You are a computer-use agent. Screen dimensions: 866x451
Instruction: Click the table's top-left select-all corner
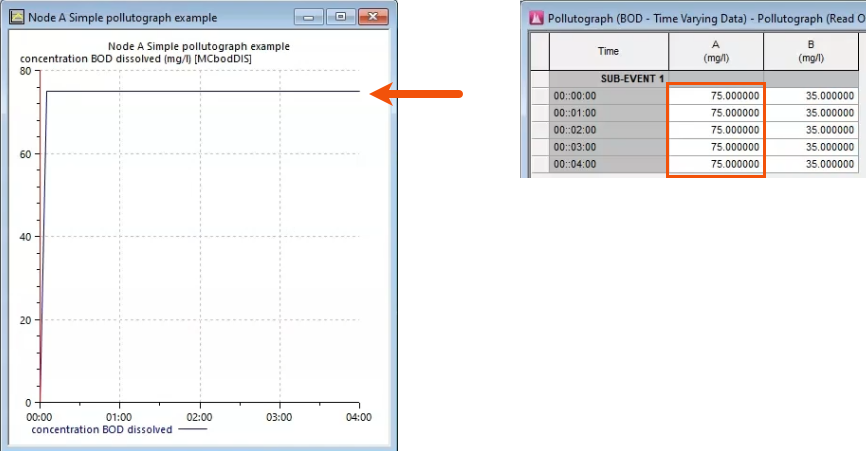pos(540,51)
